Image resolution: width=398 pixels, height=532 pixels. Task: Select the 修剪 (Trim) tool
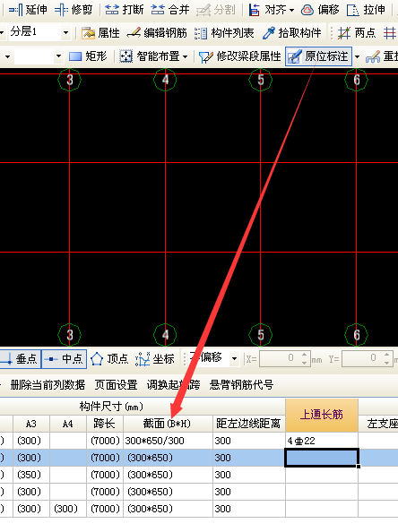pos(74,10)
